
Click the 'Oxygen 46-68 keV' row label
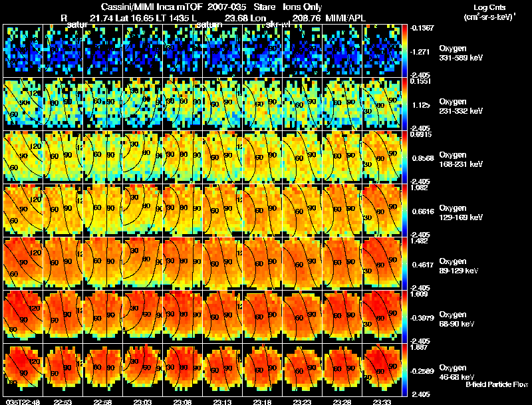pyautogui.click(x=457, y=372)
